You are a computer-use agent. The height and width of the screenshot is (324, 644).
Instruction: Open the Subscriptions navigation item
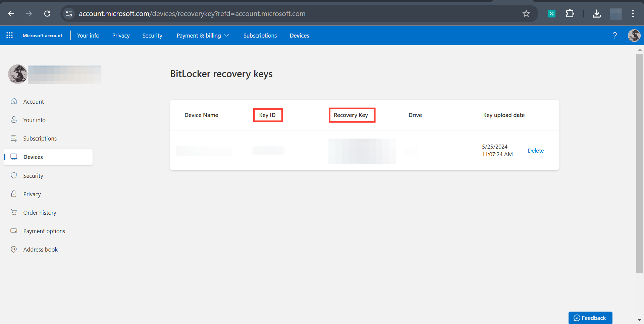tap(260, 35)
